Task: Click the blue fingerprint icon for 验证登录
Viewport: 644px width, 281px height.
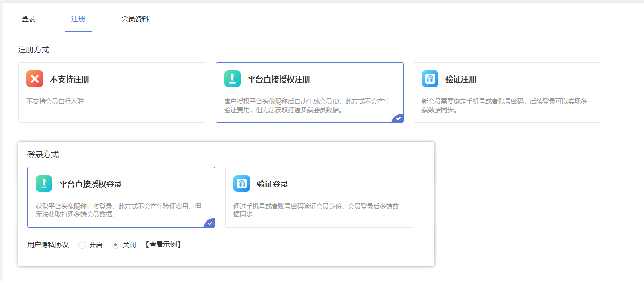Action: coord(242,184)
